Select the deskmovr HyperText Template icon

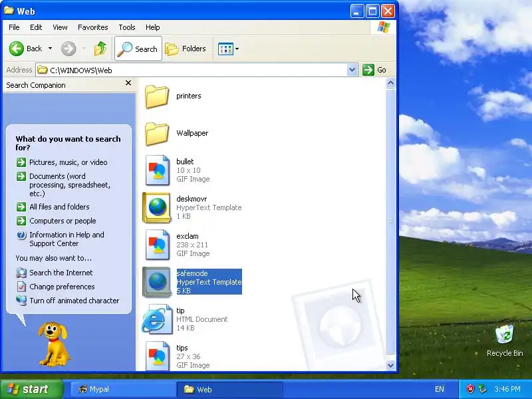pos(156,207)
